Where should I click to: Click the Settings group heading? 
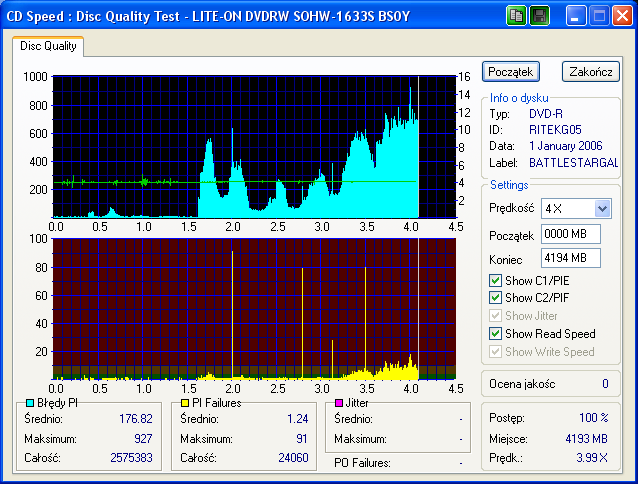click(509, 185)
